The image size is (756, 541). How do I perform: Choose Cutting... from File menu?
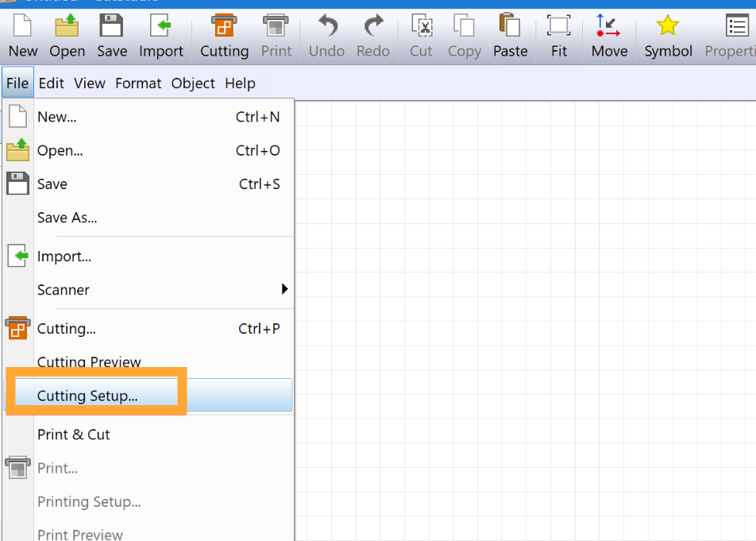pyautogui.click(x=148, y=329)
